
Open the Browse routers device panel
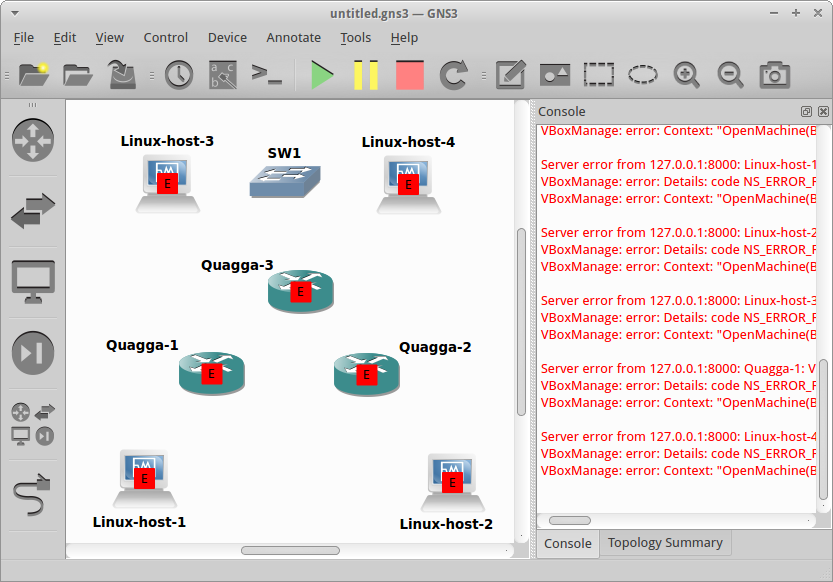(x=31, y=141)
